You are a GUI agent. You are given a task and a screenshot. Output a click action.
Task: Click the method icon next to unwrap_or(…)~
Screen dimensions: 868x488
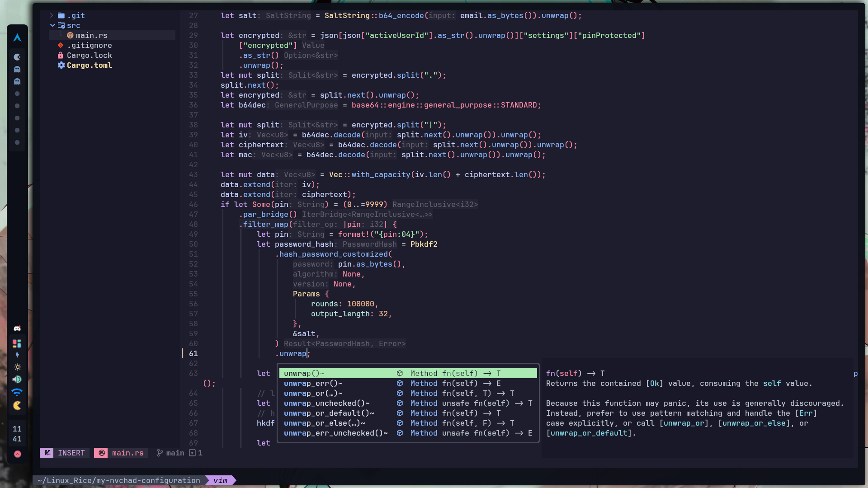click(x=400, y=393)
